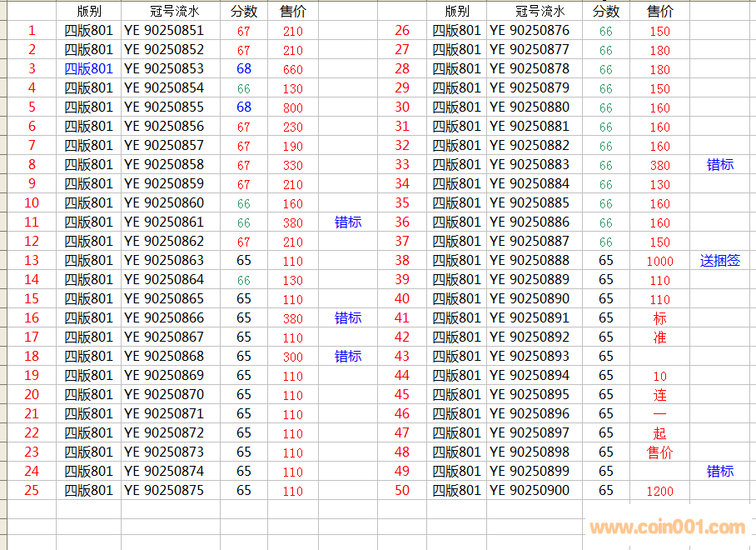
Task: Select the price 1000 cell in row 38
Action: (659, 261)
